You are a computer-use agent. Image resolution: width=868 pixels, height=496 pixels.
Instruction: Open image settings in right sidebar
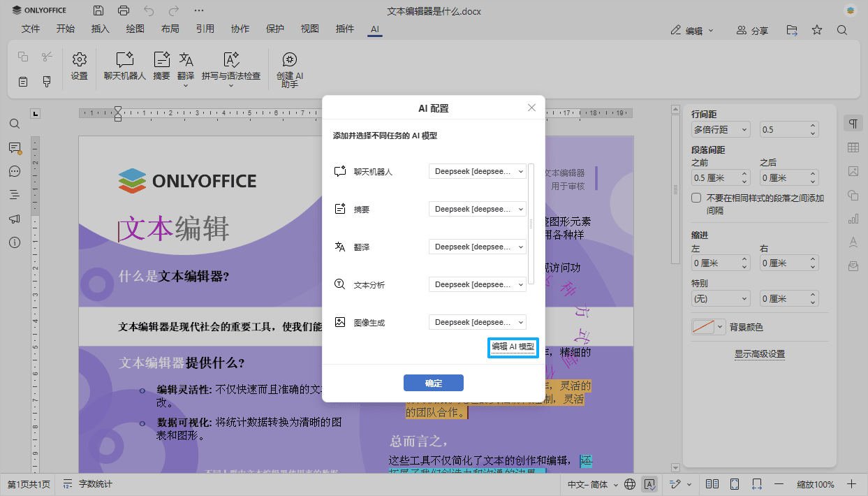pos(853,171)
